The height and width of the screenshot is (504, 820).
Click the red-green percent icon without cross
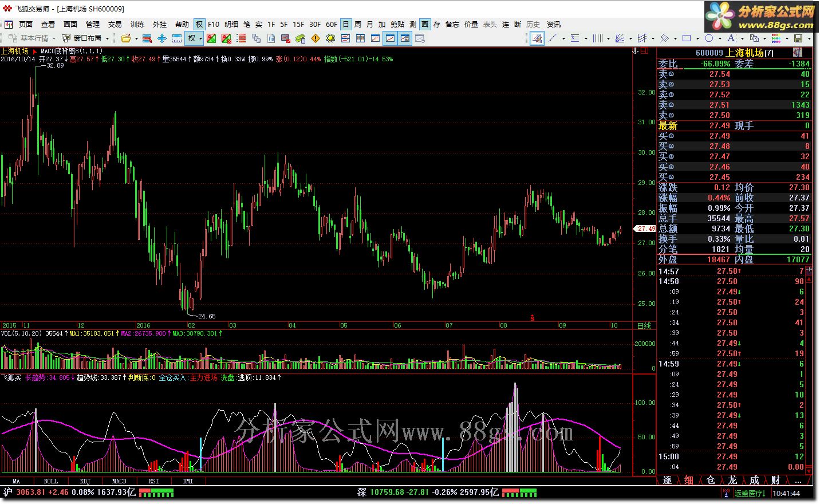[211, 38]
